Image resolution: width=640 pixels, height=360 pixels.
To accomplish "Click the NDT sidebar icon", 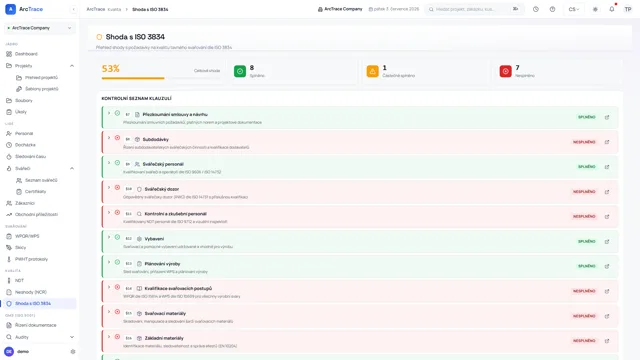I will click(x=9, y=280).
